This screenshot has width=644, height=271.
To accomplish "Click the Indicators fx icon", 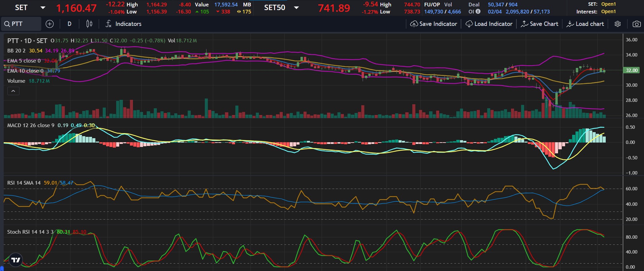I will pos(108,24).
